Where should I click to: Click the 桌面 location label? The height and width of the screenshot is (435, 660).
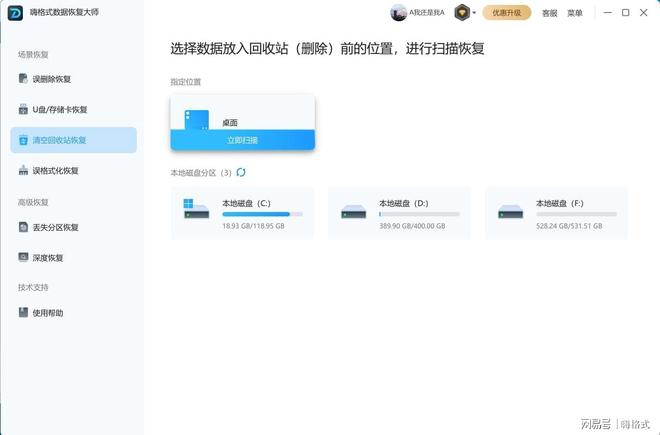click(x=230, y=123)
